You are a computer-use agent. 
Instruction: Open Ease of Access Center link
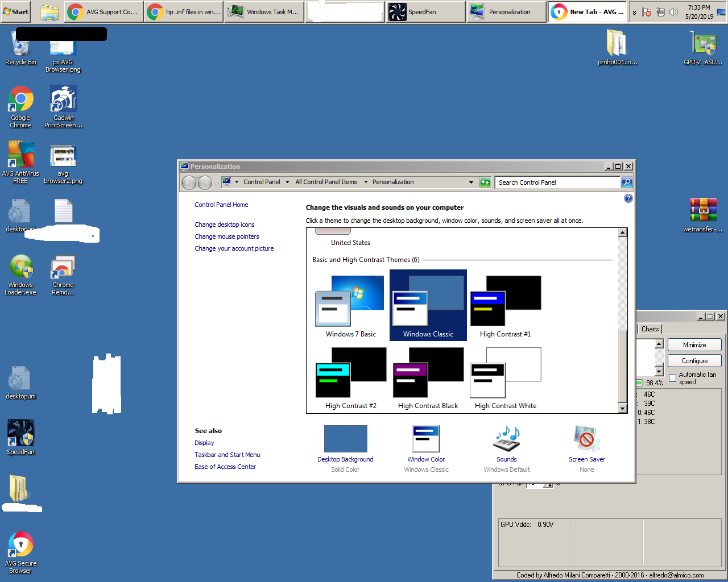pos(225,467)
